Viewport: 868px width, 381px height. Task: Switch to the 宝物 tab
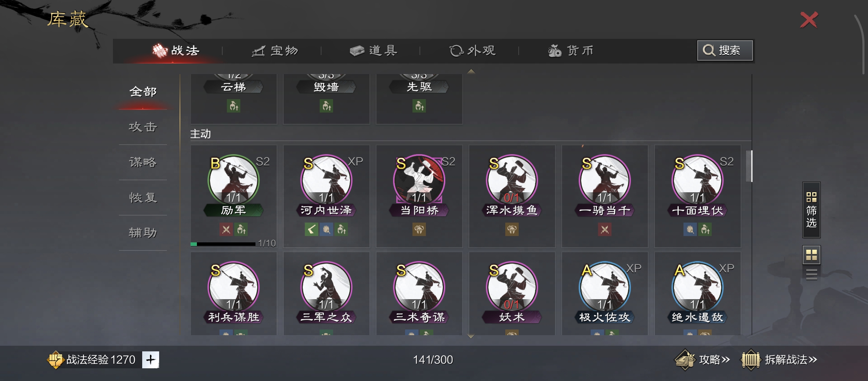click(x=275, y=51)
